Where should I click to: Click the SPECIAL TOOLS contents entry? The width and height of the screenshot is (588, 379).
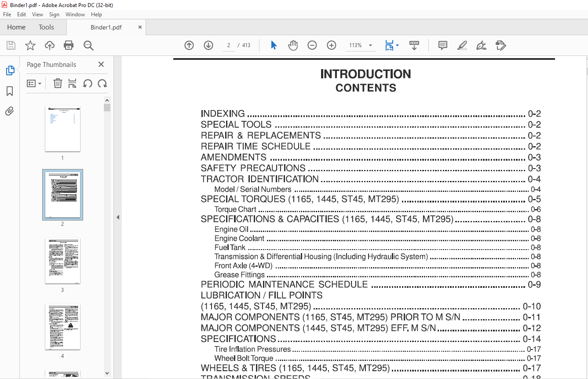point(371,125)
